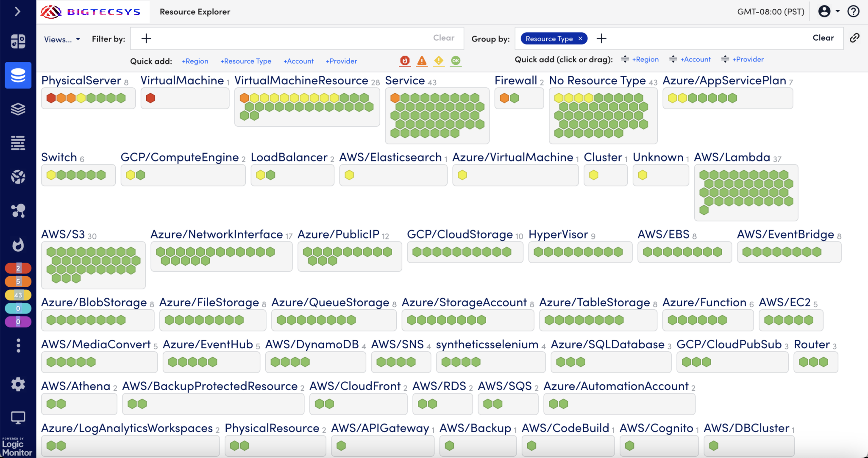Open the AWS/S3 group heading

tap(63, 234)
